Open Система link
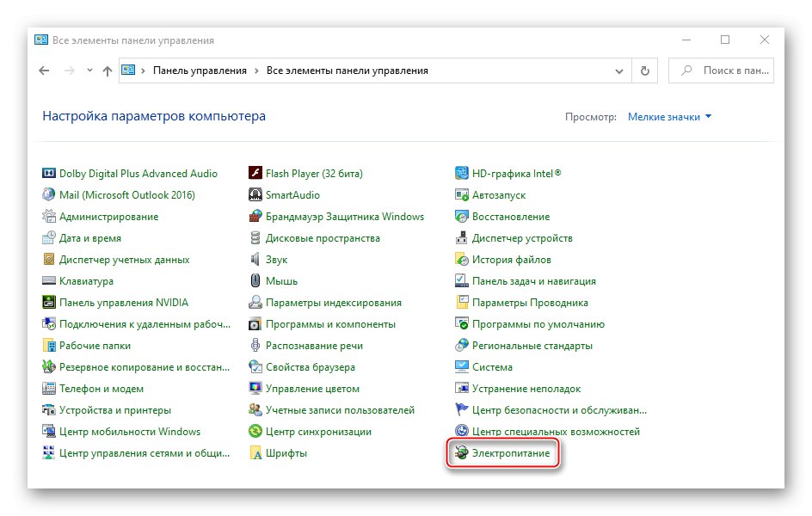This screenshot has height=516, width=812. point(492,367)
